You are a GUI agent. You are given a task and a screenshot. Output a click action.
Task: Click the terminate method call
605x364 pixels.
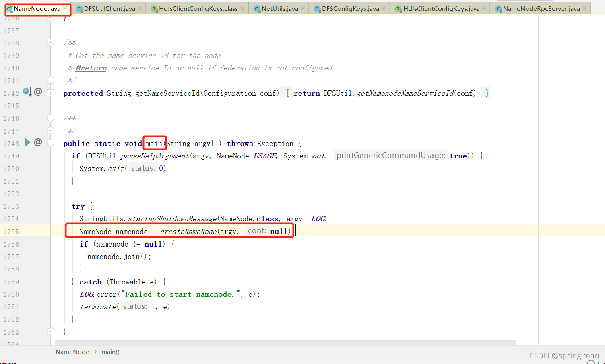[x=98, y=307]
